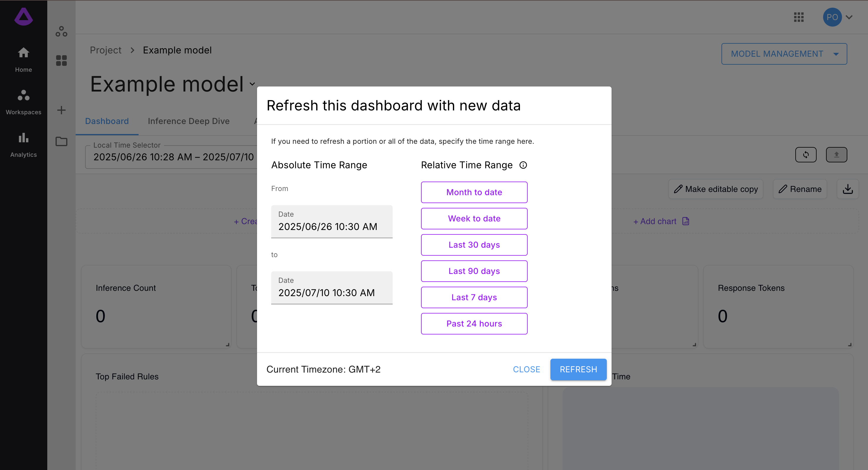
Task: Click the Response Tokens label
Action: (751, 288)
